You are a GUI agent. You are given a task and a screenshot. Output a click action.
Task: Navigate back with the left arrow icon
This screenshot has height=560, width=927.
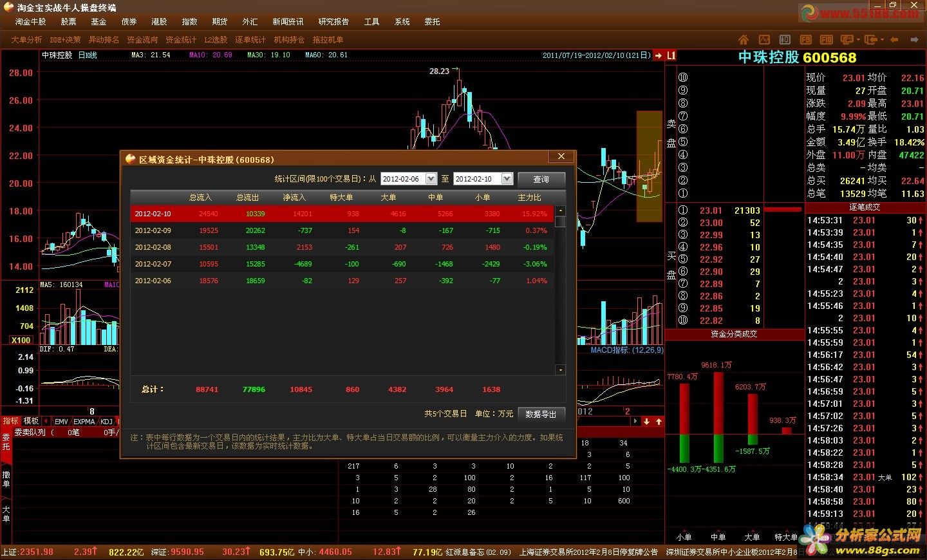pos(894,40)
